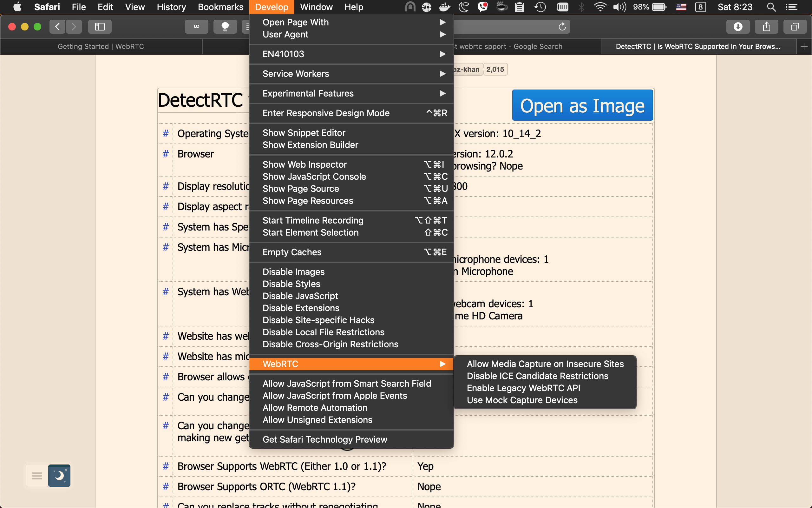Toggle Disable Local File Restrictions
The height and width of the screenshot is (508, 812).
coord(351,332)
